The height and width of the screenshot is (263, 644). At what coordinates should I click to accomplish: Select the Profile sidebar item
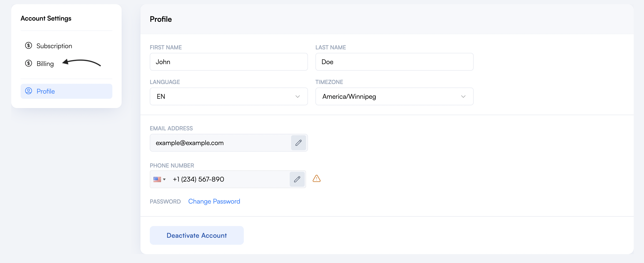(x=66, y=91)
